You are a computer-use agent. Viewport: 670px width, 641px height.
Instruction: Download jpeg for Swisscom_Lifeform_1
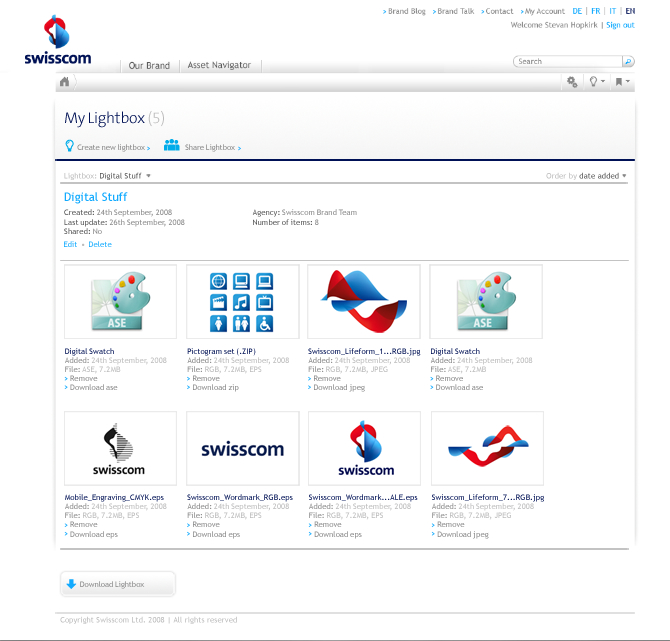(339, 388)
